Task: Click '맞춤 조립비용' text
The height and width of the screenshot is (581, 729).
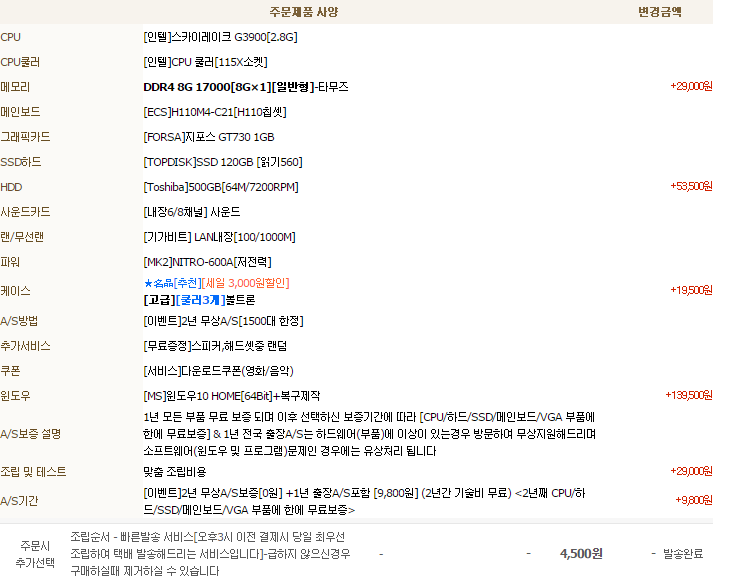Action: (x=174, y=472)
